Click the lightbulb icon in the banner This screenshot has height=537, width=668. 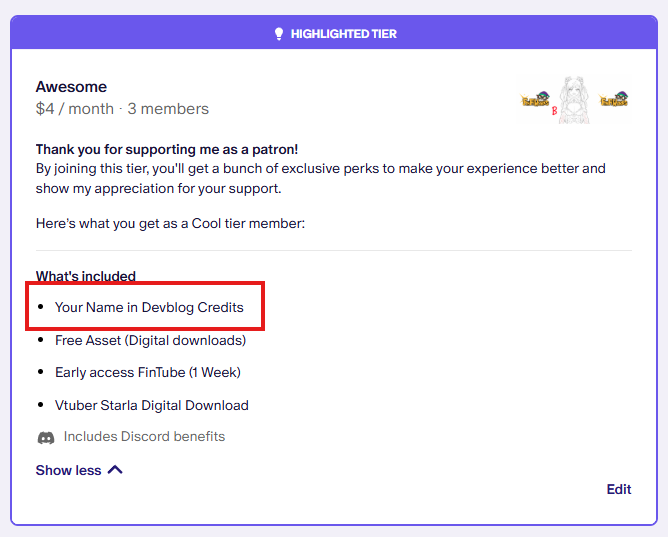tap(279, 34)
